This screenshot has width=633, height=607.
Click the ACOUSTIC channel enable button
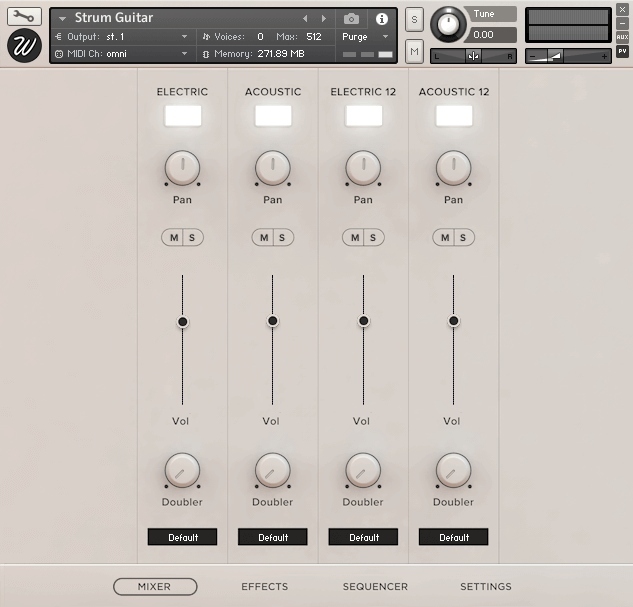click(273, 116)
